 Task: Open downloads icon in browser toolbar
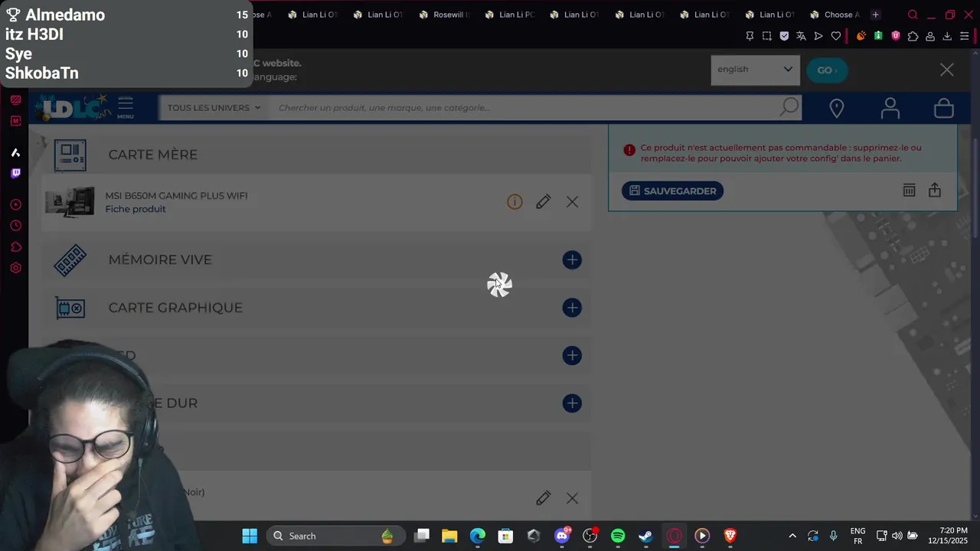point(947,36)
